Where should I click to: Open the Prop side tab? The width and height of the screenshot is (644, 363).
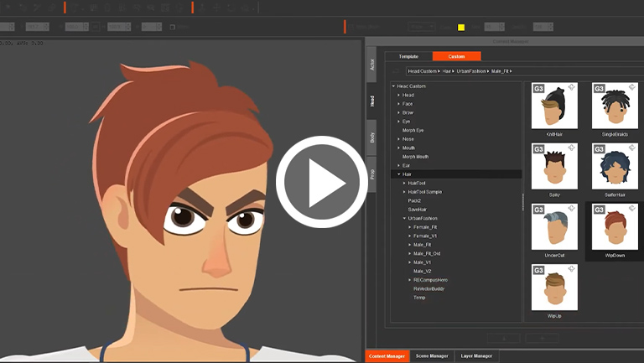pos(371,174)
